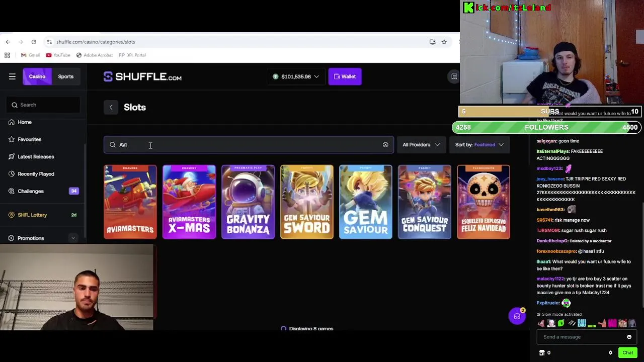Go back from Slots page arrow
This screenshot has height=362, width=644.
[111, 107]
